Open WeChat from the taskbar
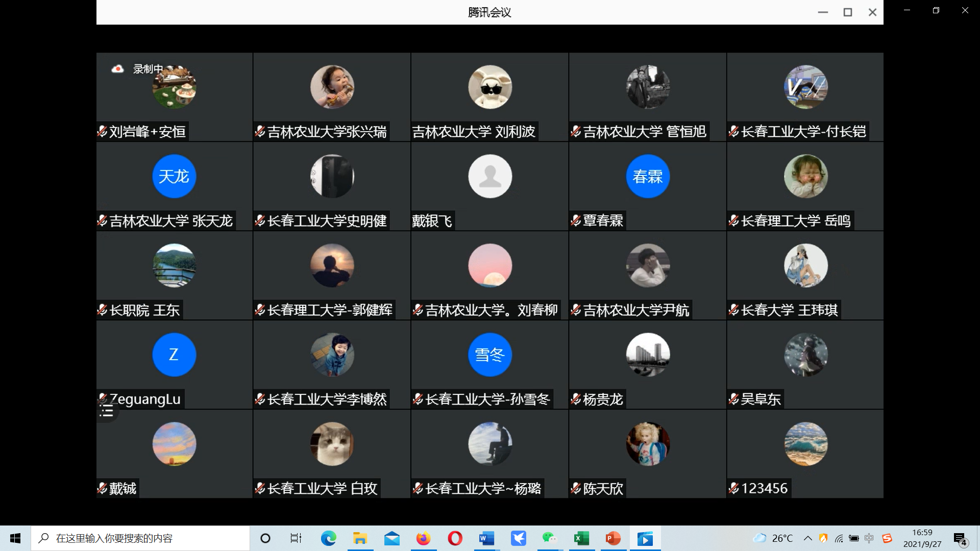The height and width of the screenshot is (551, 980). [x=549, y=538]
